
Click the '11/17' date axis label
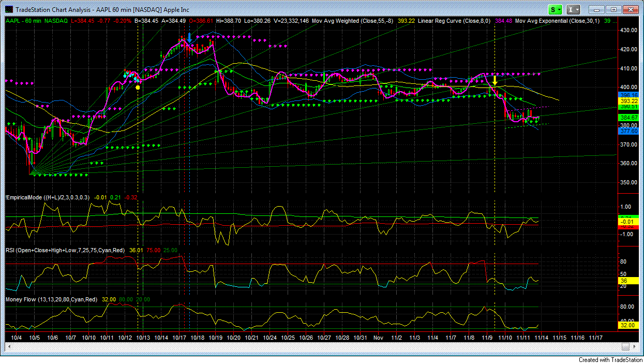596,337
